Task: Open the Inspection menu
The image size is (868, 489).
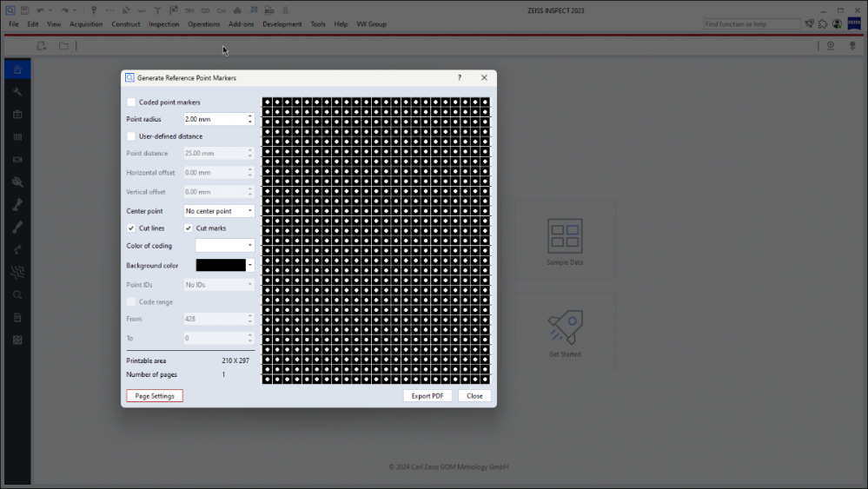Action: point(164,24)
